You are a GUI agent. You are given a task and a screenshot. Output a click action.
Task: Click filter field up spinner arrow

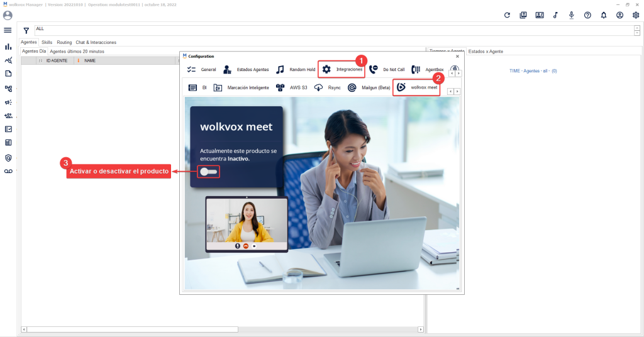(637, 28)
